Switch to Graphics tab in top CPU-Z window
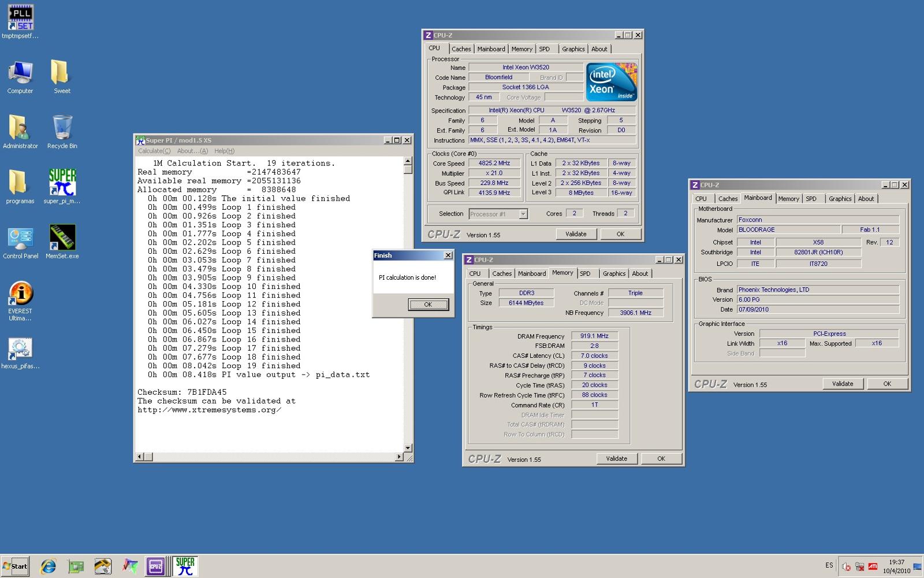The image size is (924, 578). pos(573,49)
